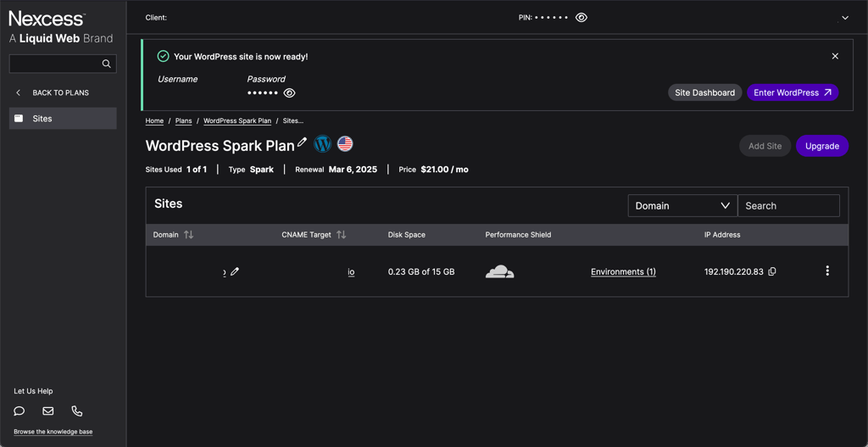
Task: Go to Home breadcrumb
Action: click(154, 120)
